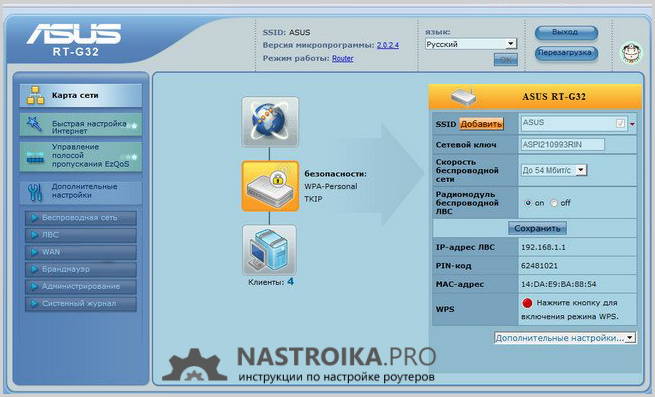This screenshot has height=397, width=655.
Task: Click the arrow icon beside WAN
Action: tap(35, 252)
